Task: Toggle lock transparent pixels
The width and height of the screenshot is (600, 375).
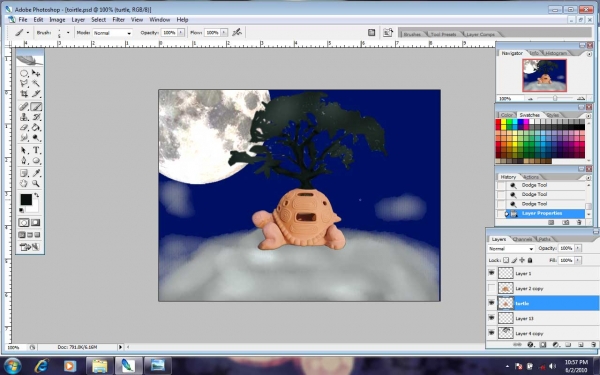Action: (x=506, y=260)
